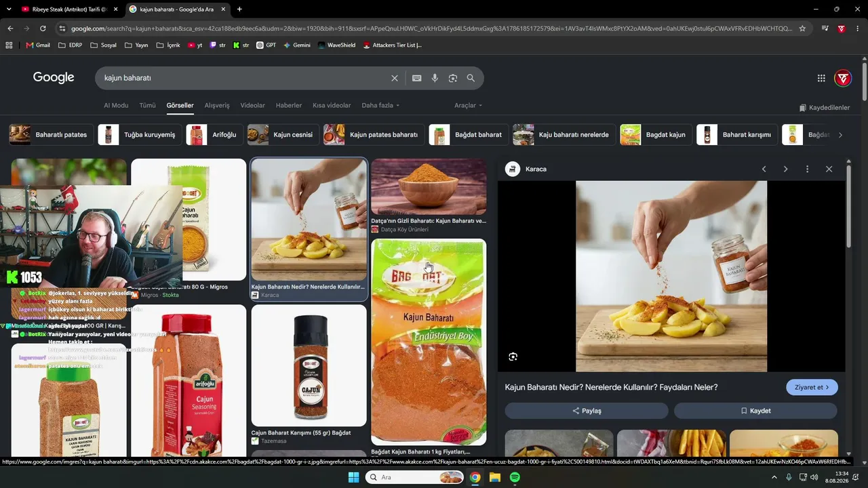Open the Google account profile avatar
The width and height of the screenshot is (868, 488).
pyautogui.click(x=842, y=78)
